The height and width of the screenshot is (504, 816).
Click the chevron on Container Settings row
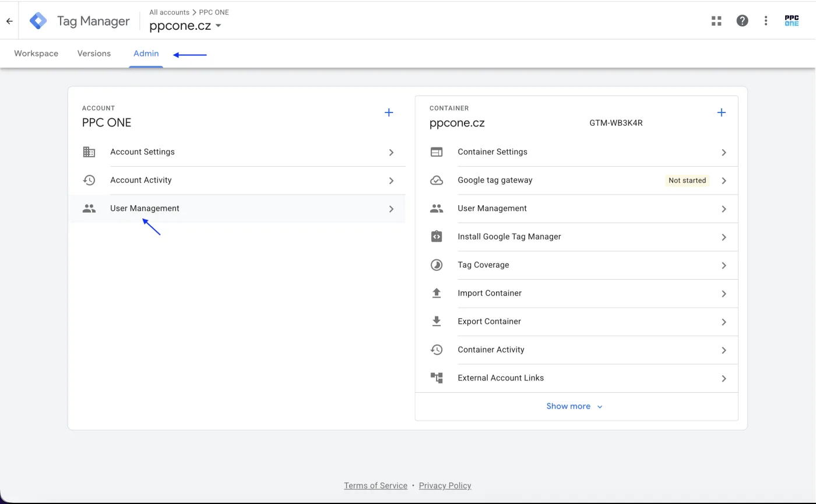[724, 153]
